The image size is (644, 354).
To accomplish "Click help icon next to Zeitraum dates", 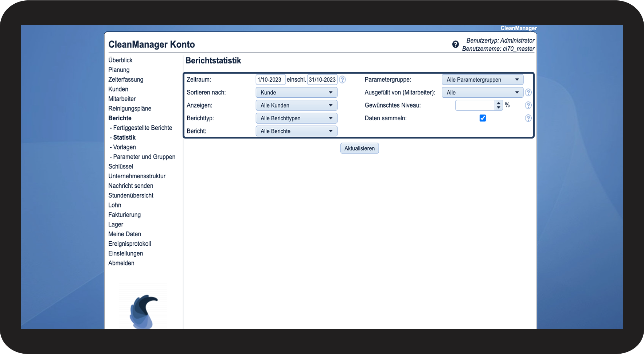I will pos(342,79).
